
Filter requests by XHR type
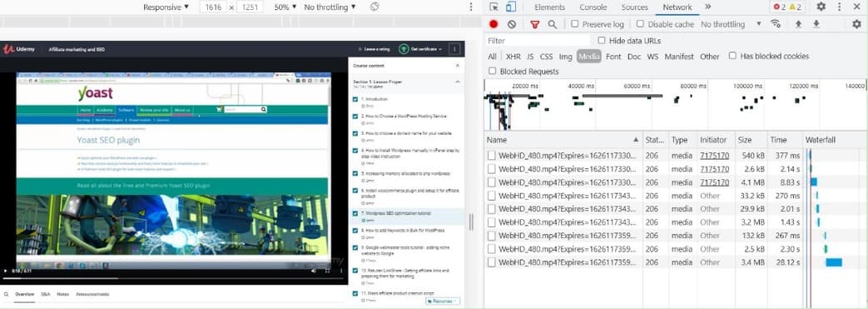pos(513,56)
